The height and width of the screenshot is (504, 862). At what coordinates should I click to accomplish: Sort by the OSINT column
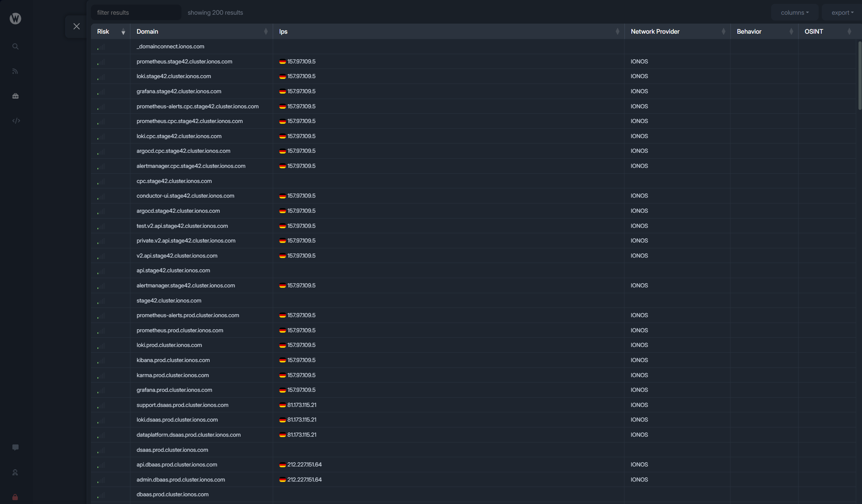point(827,31)
